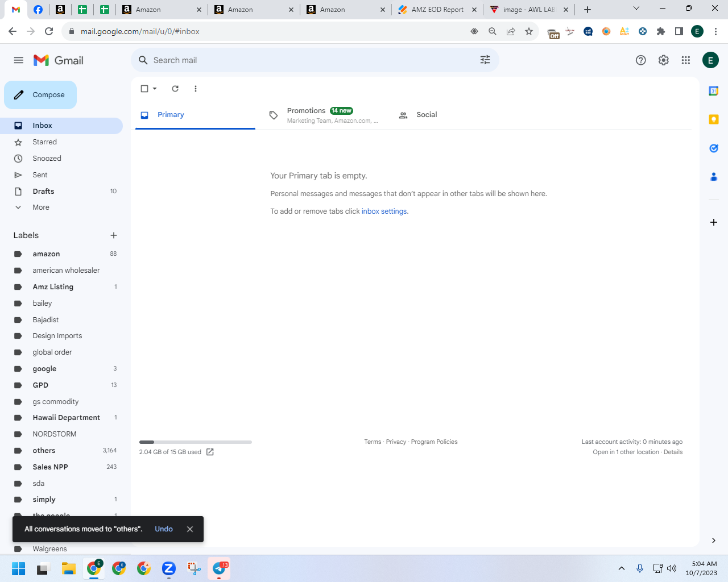The width and height of the screenshot is (728, 582).
Task: Switch to the AMZ EOD Report browser tab
Action: coord(437,10)
